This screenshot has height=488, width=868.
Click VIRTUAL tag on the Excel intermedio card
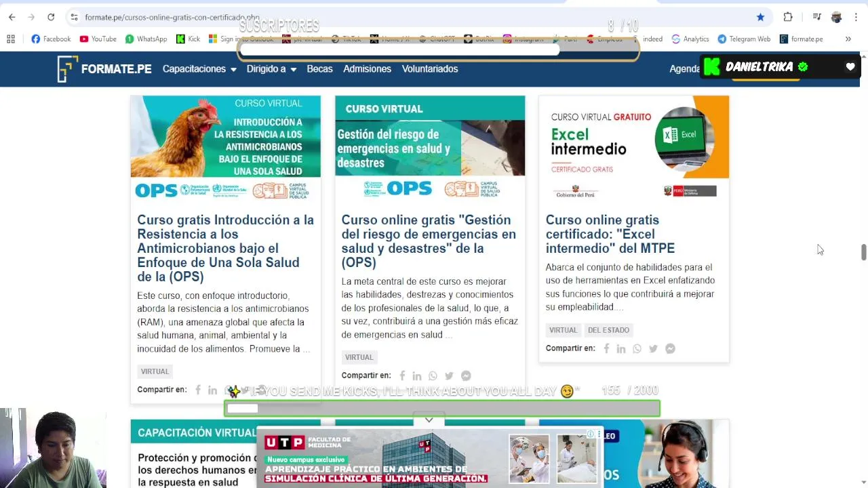coord(563,330)
